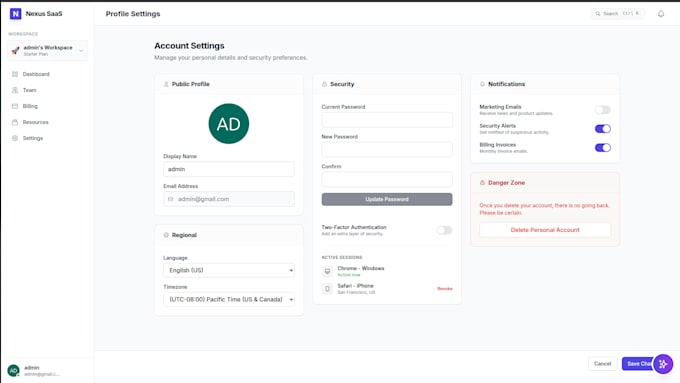Image resolution: width=680 pixels, height=383 pixels.
Task: Click the Resources sidebar icon
Action: 15,122
